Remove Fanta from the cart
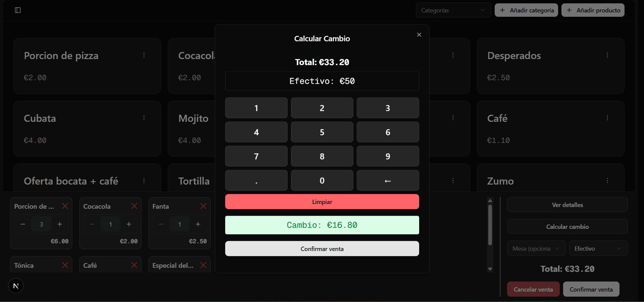 (203, 206)
